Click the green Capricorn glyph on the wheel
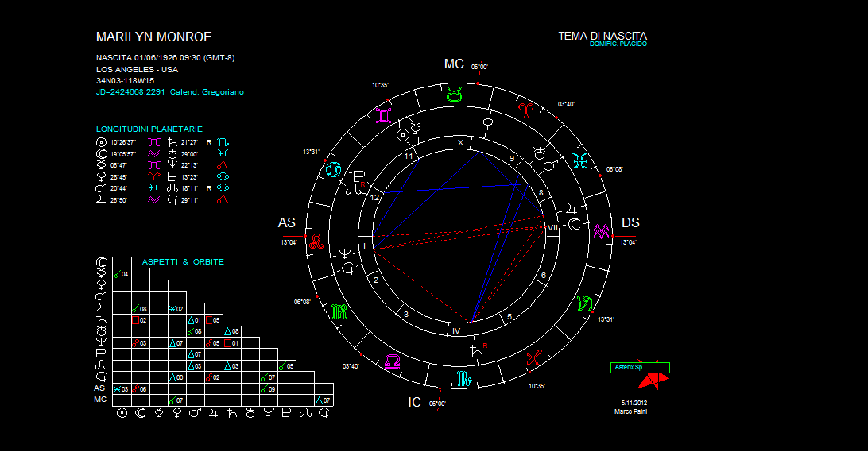The height and width of the screenshot is (452, 868). point(584,303)
